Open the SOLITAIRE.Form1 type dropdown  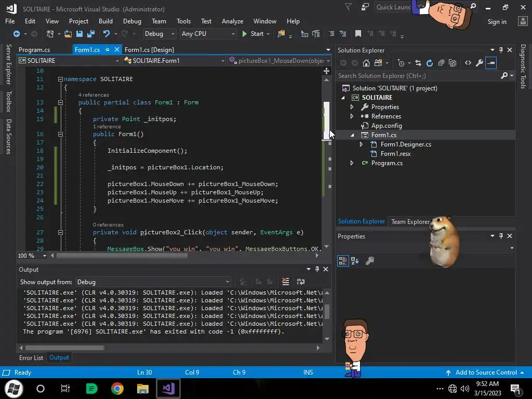tap(222, 61)
